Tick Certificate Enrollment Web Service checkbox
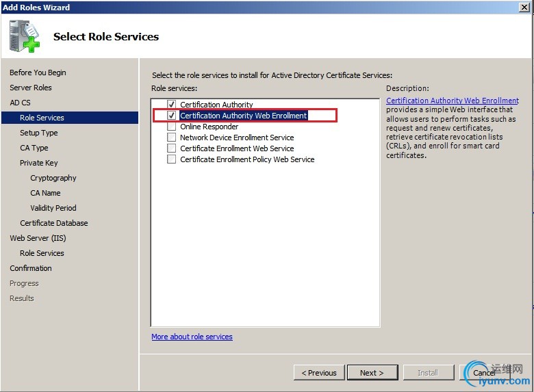 pyautogui.click(x=172, y=148)
